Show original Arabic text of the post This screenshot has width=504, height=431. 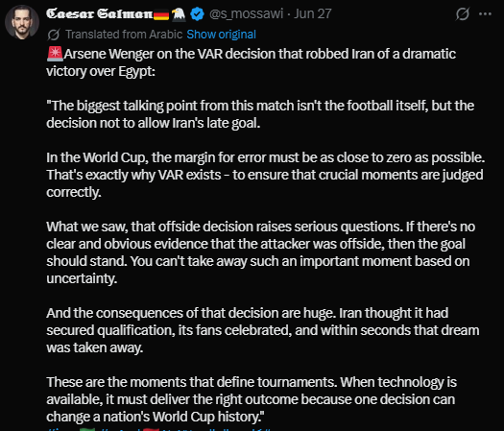click(x=221, y=34)
